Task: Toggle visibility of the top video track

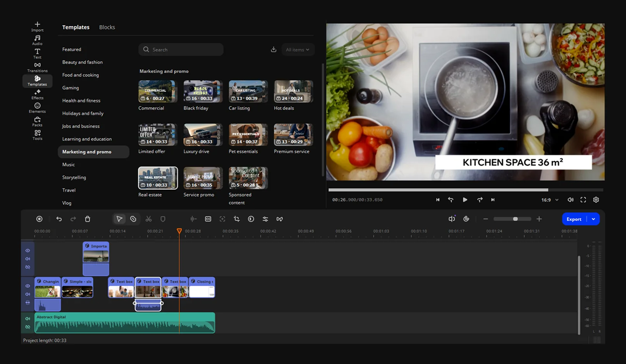Action: point(28,251)
